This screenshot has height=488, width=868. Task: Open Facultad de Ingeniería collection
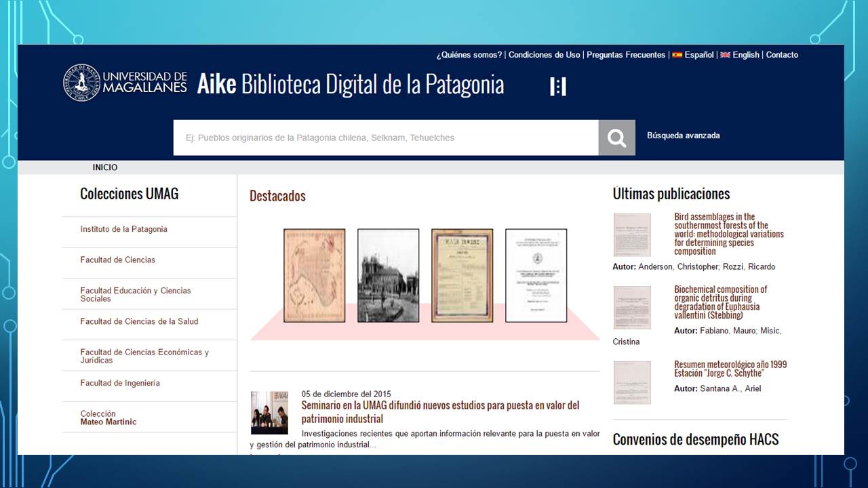(x=120, y=383)
